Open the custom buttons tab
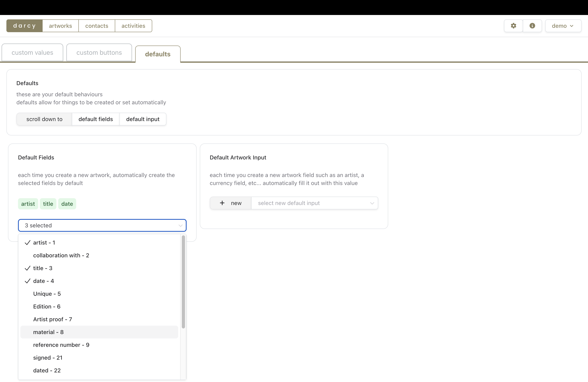 tap(99, 53)
